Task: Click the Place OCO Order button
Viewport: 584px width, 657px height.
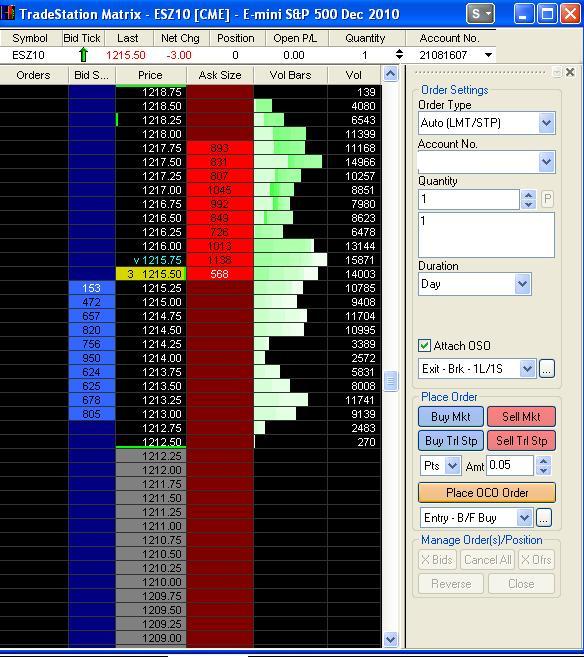Action: tap(487, 493)
